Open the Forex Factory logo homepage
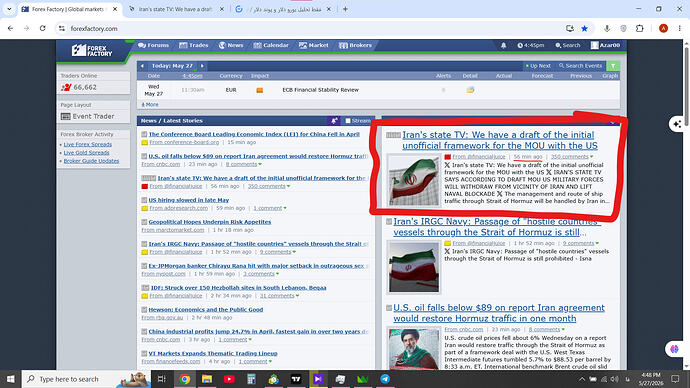The height and width of the screenshot is (388, 690). click(92, 51)
